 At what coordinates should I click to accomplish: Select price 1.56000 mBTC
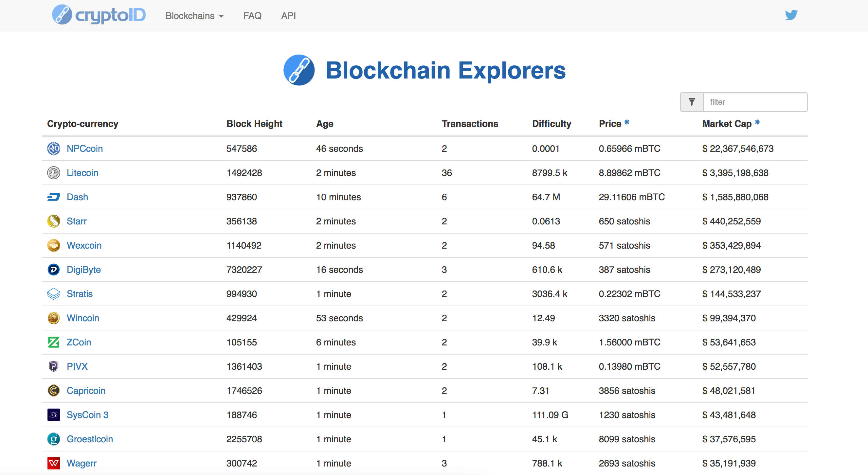point(629,342)
